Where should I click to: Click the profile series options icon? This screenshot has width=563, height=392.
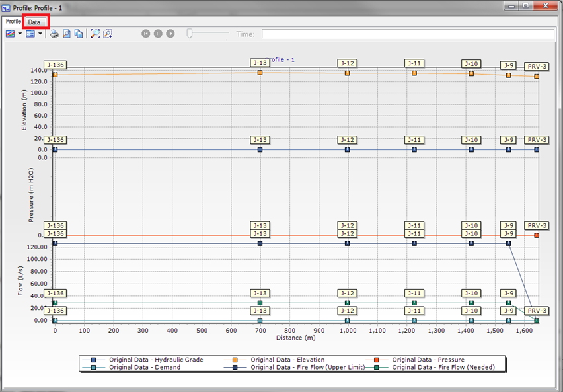coord(30,34)
